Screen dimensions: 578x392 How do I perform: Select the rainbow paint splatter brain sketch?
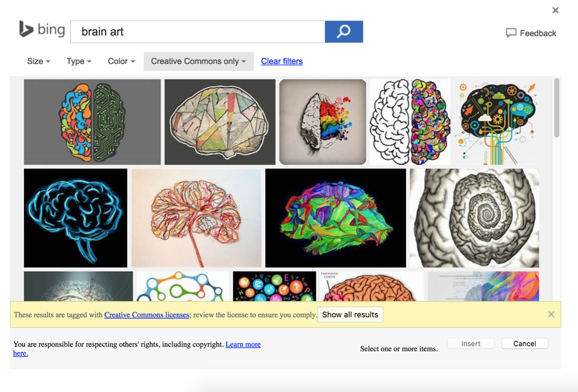322,121
